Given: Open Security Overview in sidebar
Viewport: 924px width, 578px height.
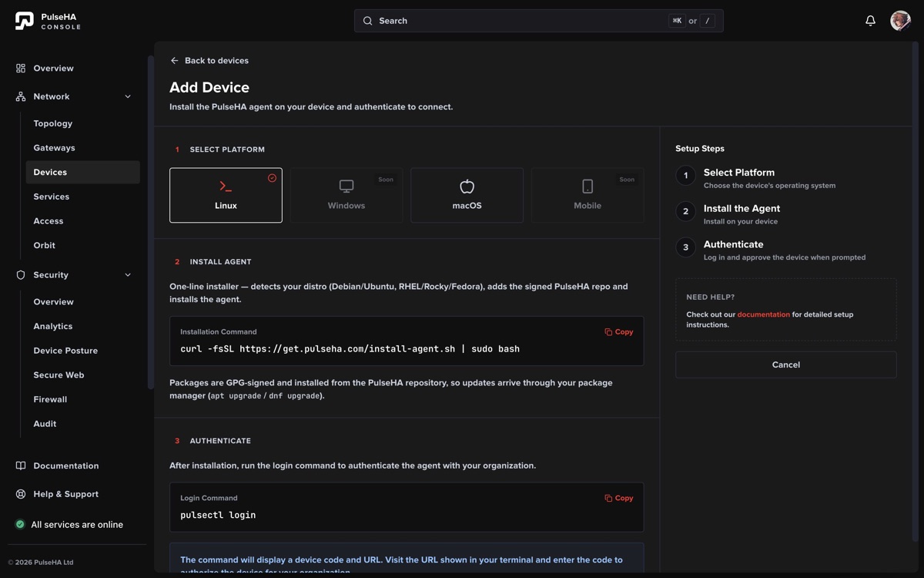Looking at the screenshot, I should [x=82, y=302].
